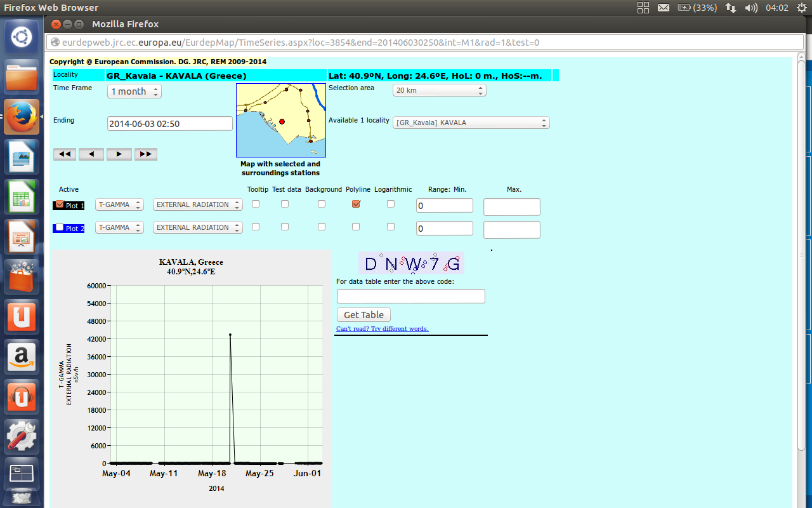Image resolution: width=812 pixels, height=508 pixels.
Task: Click the captcha code input field
Action: [x=410, y=296]
